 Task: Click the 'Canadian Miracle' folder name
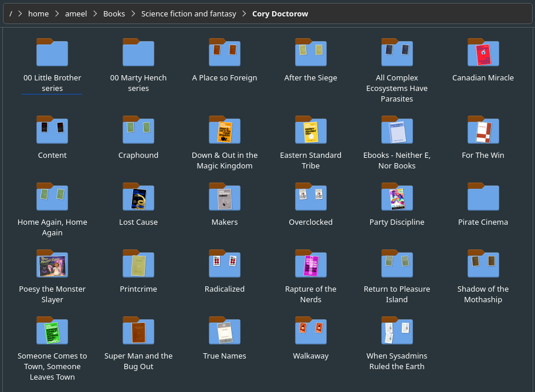[x=483, y=78]
